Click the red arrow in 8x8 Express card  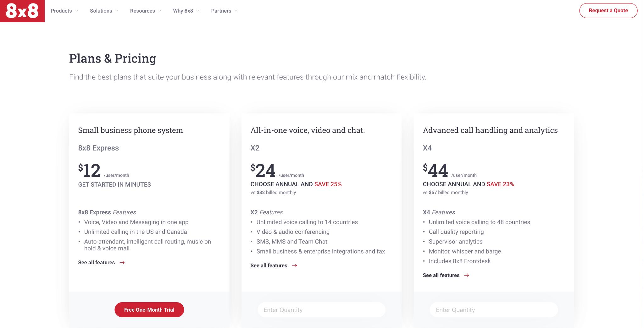(x=122, y=263)
